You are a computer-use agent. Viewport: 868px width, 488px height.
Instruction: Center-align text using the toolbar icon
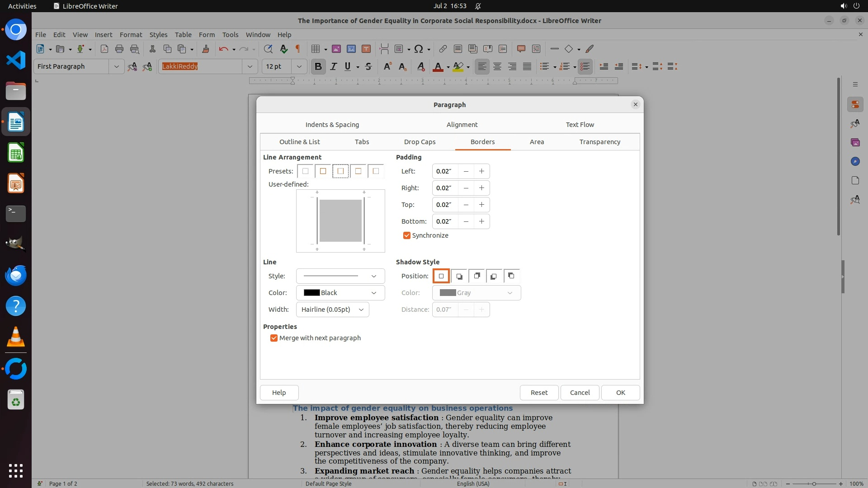[x=497, y=67]
